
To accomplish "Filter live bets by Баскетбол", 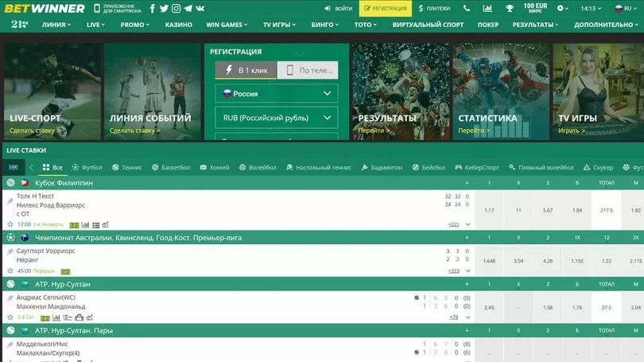I will point(171,167).
